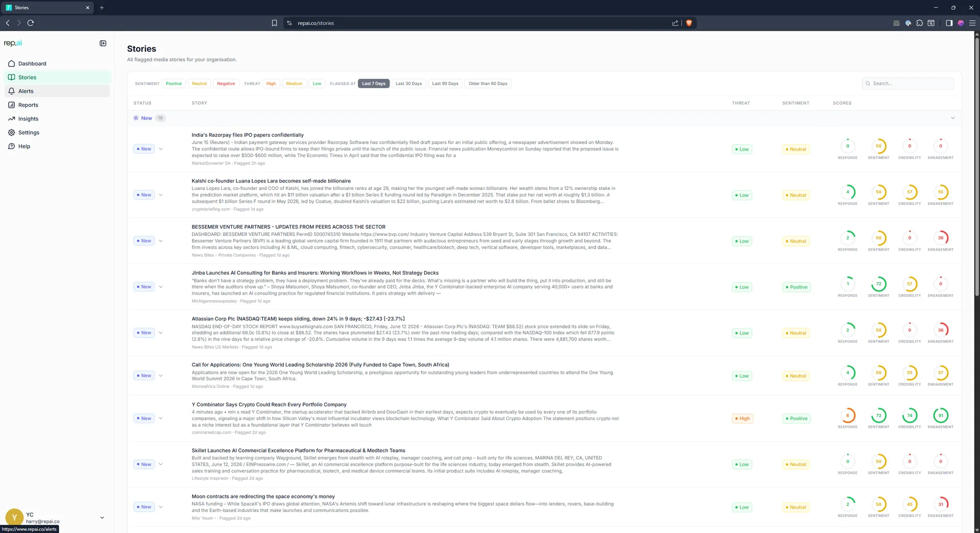Click the rep.ai logo
980x533 pixels.
click(13, 43)
